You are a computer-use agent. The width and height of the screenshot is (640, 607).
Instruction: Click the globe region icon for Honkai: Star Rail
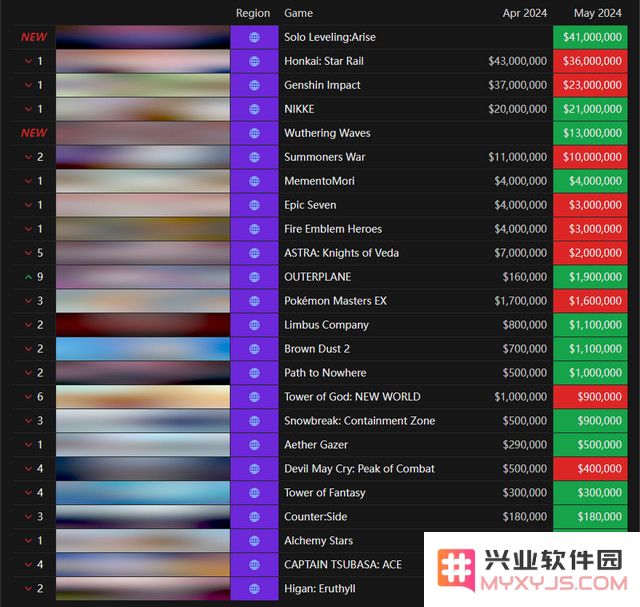(x=254, y=61)
